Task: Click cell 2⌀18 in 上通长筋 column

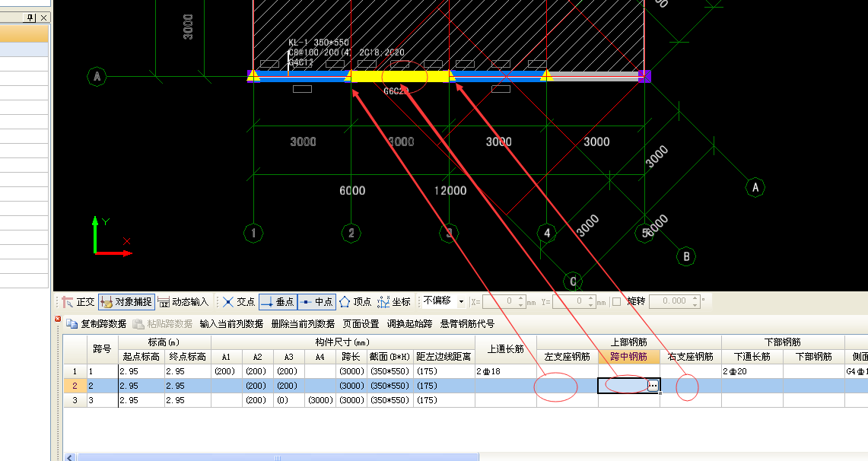Action: coord(506,371)
